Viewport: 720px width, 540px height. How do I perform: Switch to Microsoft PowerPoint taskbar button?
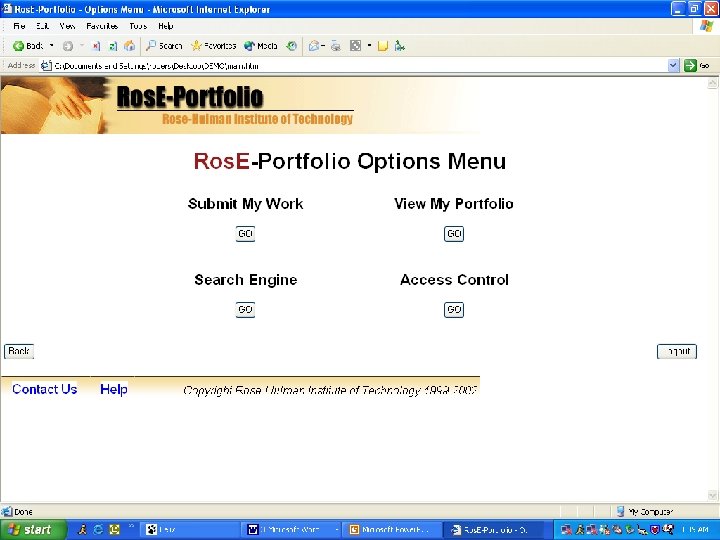coord(394,529)
